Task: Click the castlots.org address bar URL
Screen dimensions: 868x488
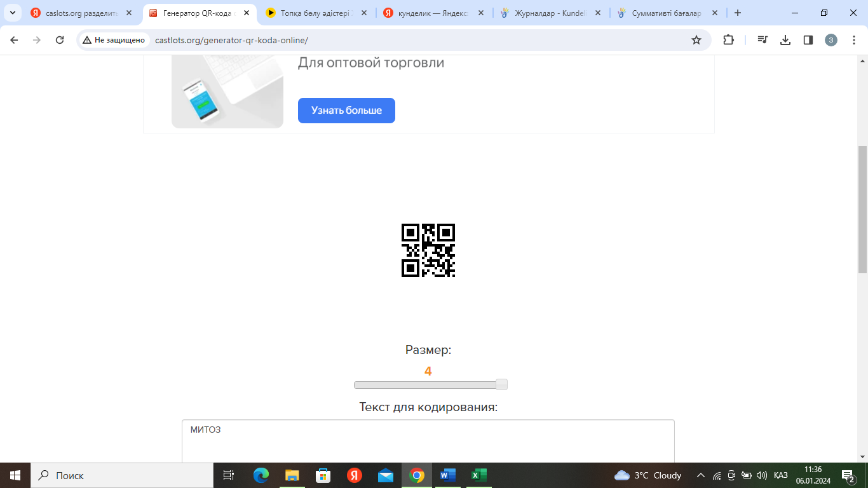Action: (231, 40)
